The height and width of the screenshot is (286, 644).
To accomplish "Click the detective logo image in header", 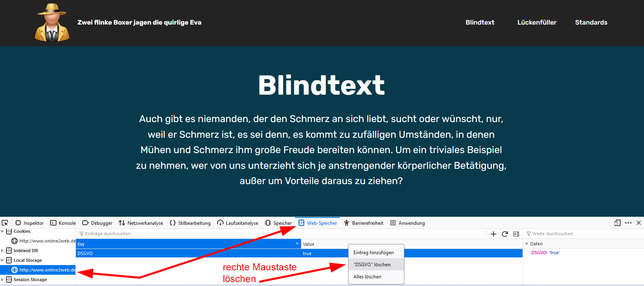I will (52, 23).
